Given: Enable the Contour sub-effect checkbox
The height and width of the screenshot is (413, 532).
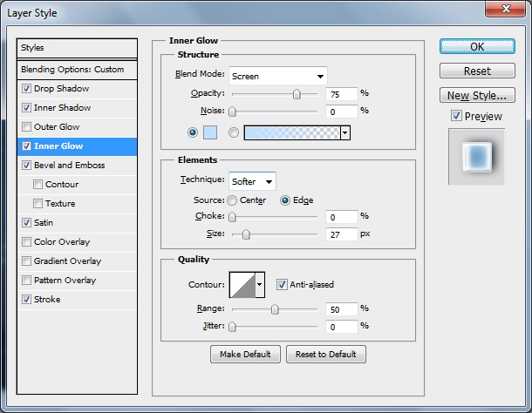Looking at the screenshot, I should [x=38, y=184].
